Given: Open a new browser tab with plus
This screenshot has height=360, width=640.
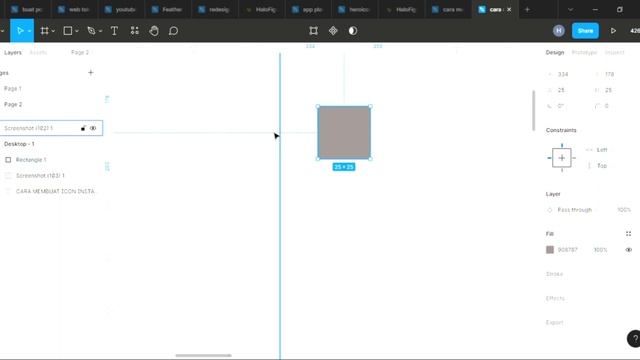Looking at the screenshot, I should click(x=527, y=9).
